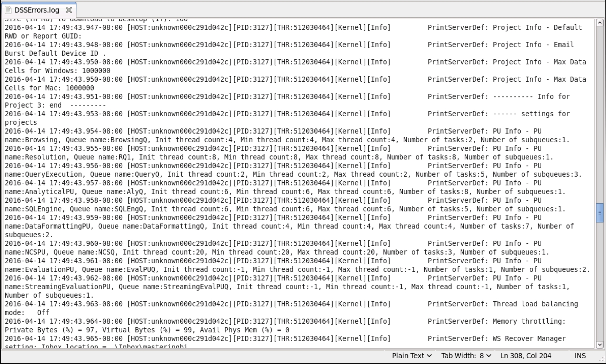Click the scrollbar down arrow

tap(600, 345)
